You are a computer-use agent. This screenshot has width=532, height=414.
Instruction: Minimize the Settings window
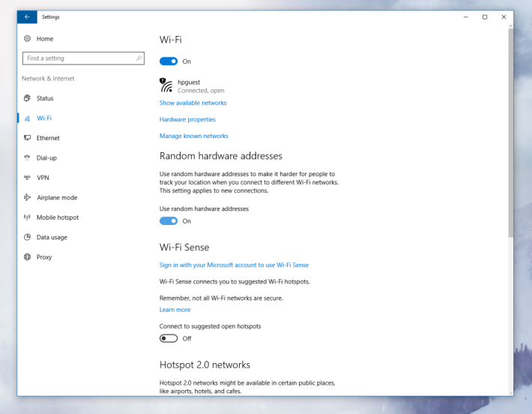(466, 17)
